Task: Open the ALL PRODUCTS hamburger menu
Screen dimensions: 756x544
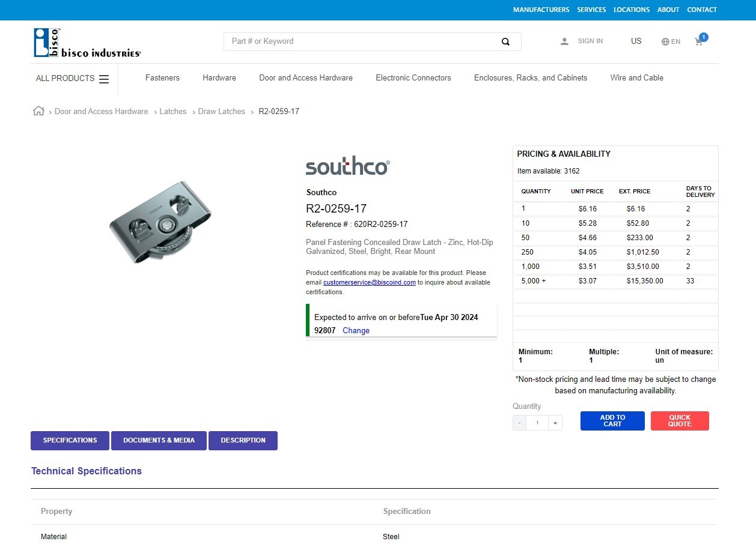Action: coord(104,79)
